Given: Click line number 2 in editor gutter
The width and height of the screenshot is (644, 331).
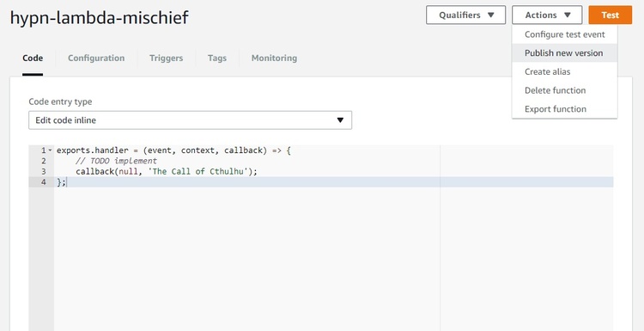Looking at the screenshot, I should pyautogui.click(x=44, y=161).
